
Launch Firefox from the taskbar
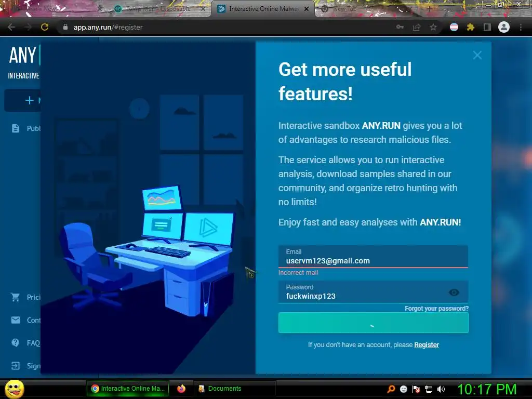click(x=181, y=389)
